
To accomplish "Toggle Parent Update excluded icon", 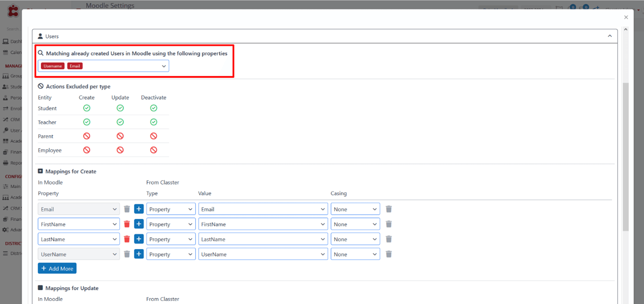I will (x=120, y=136).
